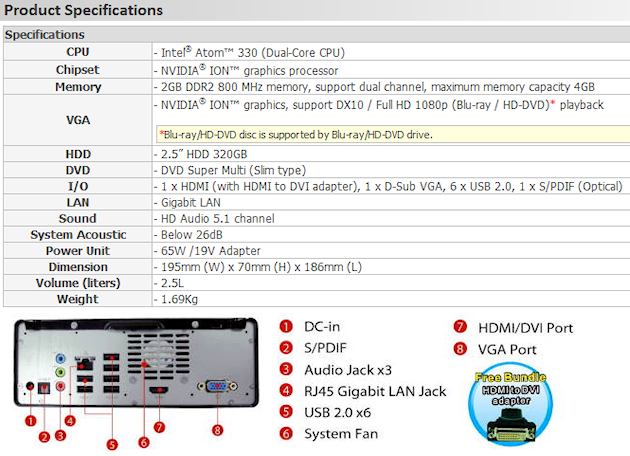The height and width of the screenshot is (456, 630).
Task: Select the Specifications table header
Action: click(x=45, y=35)
